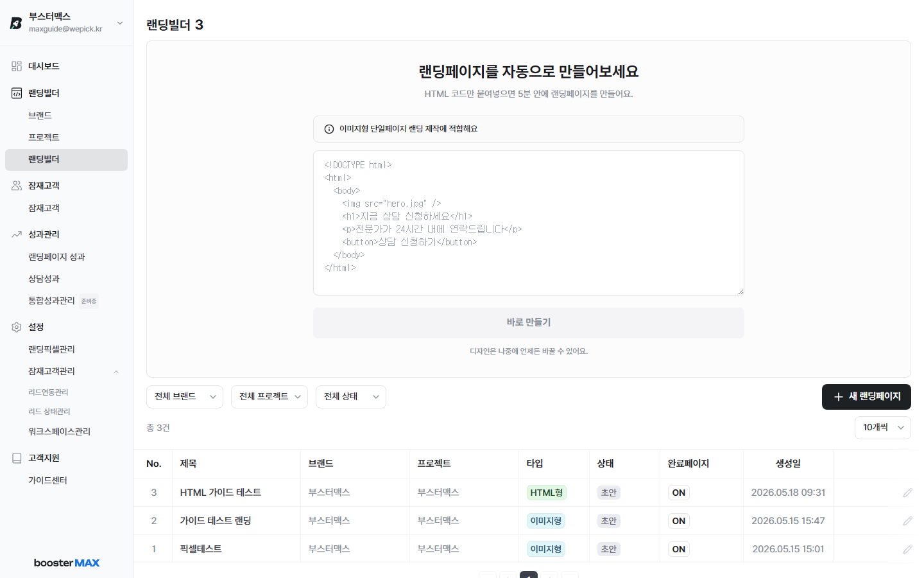This screenshot has height=578, width=924.
Task: Click edit pencil for HTML 가이드 테스트 row
Action: [907, 493]
